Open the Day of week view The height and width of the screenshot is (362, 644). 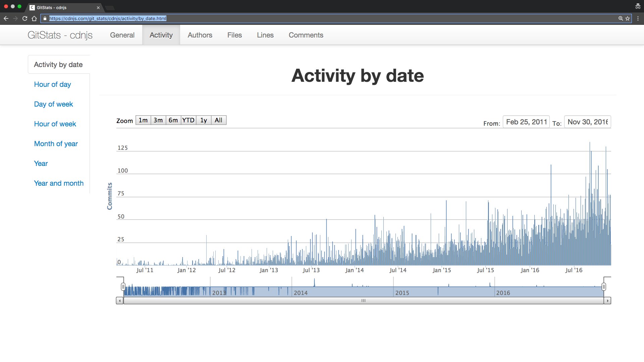click(53, 104)
